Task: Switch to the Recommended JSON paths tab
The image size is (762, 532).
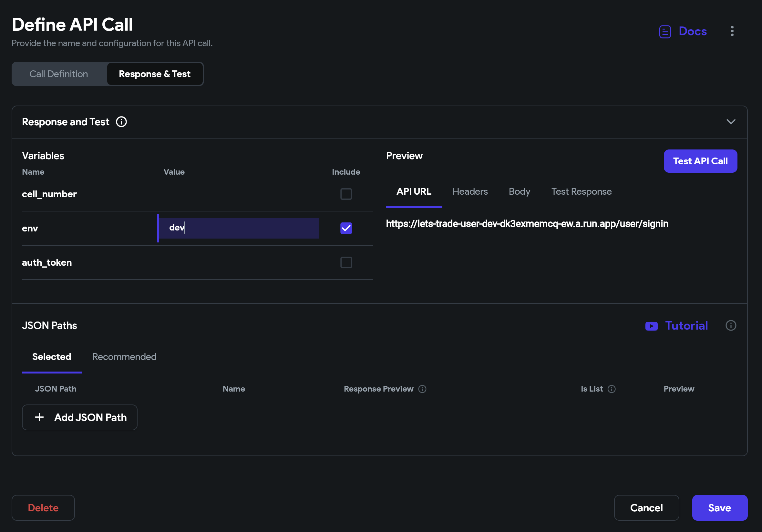Action: point(124,357)
